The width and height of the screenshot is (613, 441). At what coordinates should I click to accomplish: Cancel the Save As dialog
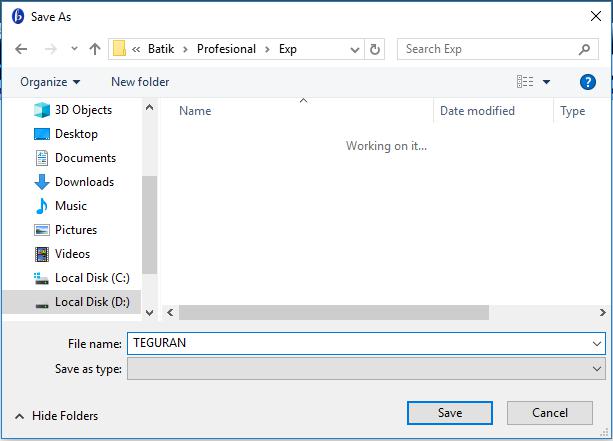tap(549, 413)
